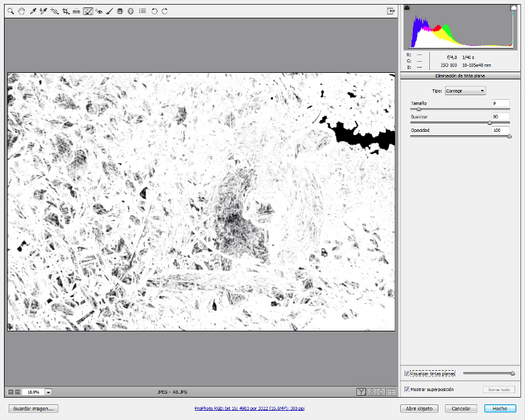The height and width of the screenshot is (420, 525).
Task: Select the Straighten tool
Action: pyautogui.click(x=76, y=11)
